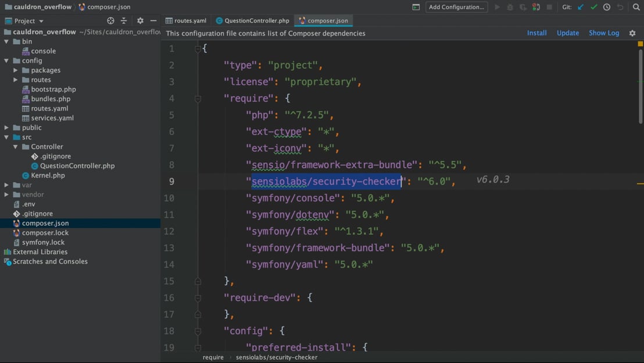Click the Install link for Composer
The image size is (644, 363).
point(536,33)
